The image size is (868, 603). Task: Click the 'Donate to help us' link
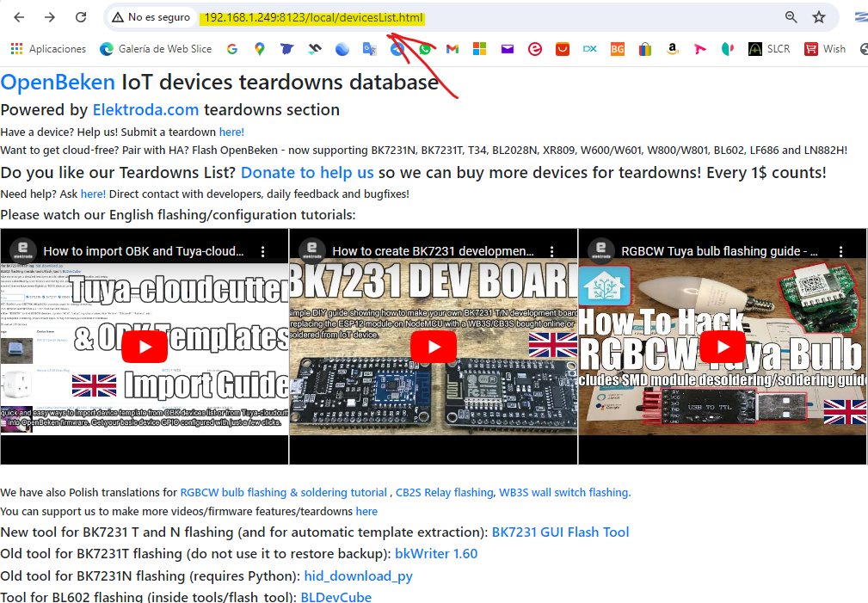(x=307, y=172)
